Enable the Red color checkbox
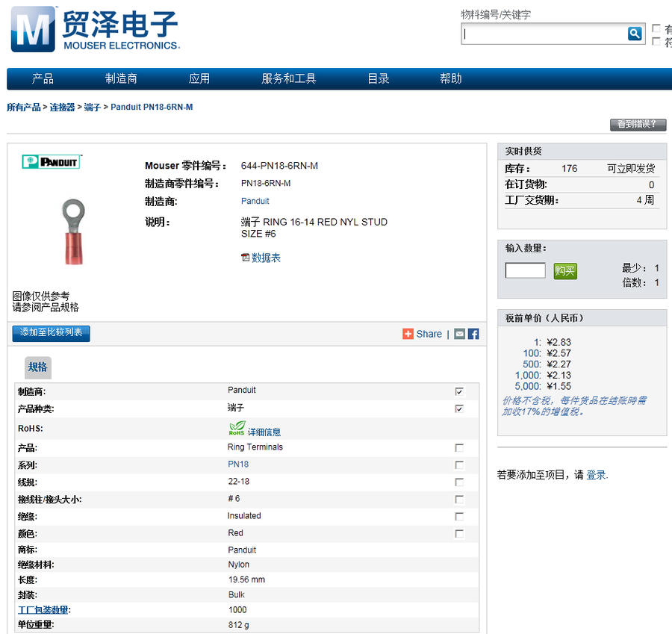 pyautogui.click(x=459, y=534)
